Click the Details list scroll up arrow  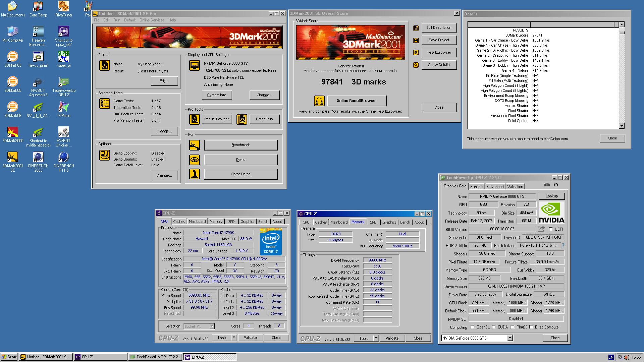click(622, 24)
